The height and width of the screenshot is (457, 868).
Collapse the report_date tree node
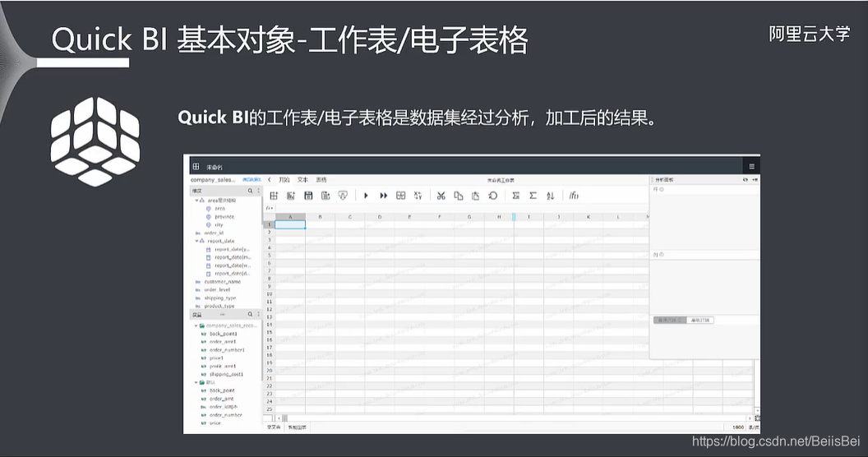pyautogui.click(x=196, y=241)
